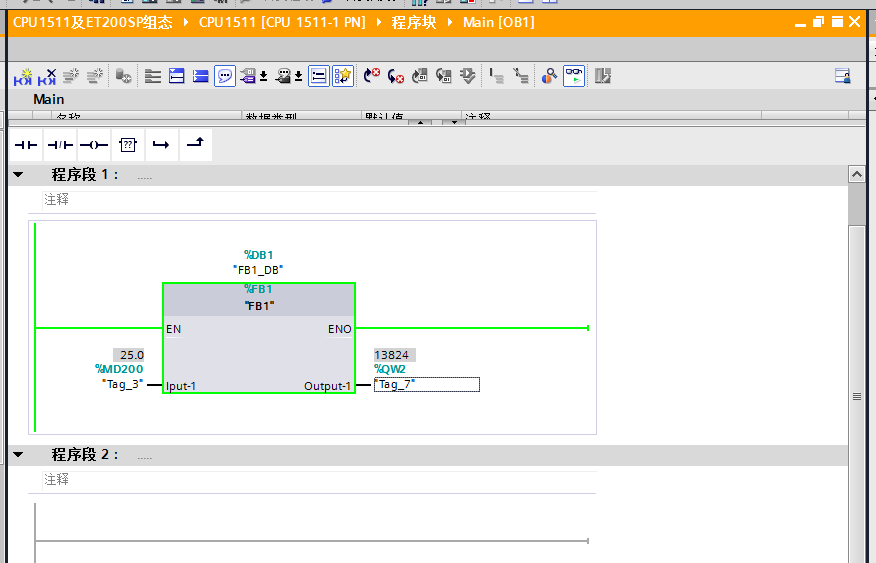Viewport: 876px width, 563px height.
Task: Click the second block call update icon
Action: pyautogui.click(x=444, y=76)
